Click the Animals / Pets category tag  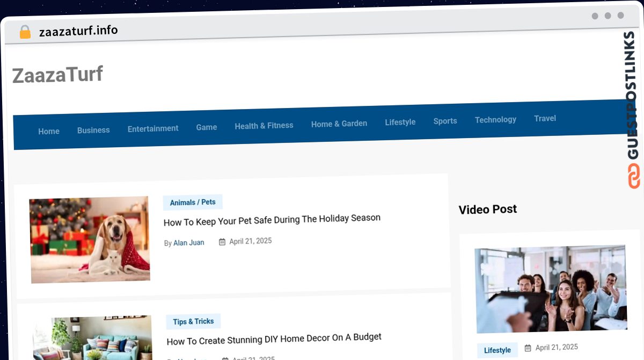tap(193, 202)
